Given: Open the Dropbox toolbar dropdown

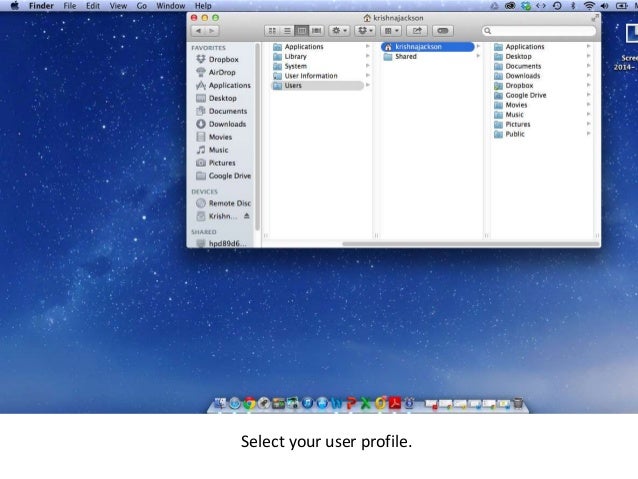Looking at the screenshot, I should 365,31.
